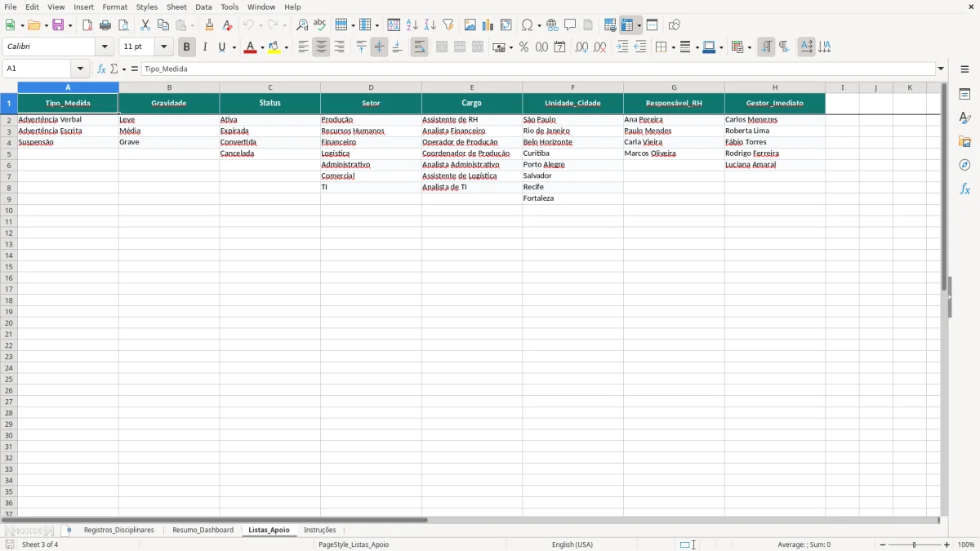The height and width of the screenshot is (551, 980).
Task: Click the font color red swatch
Action: click(250, 47)
